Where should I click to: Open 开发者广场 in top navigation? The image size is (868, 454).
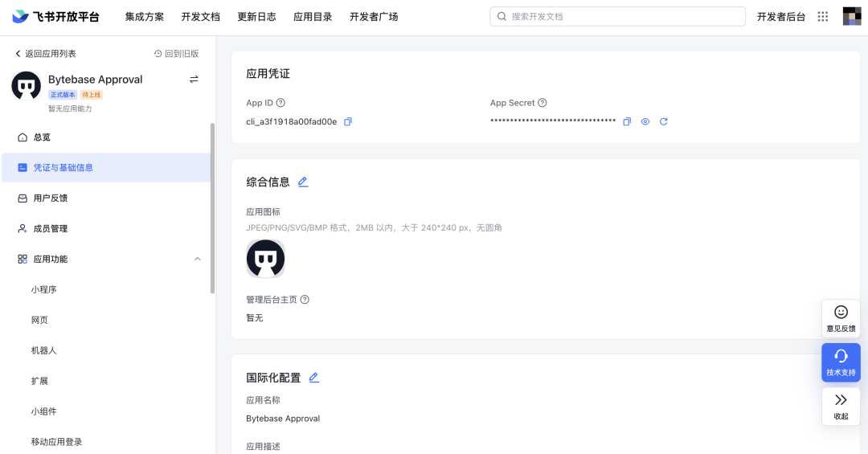pos(374,17)
